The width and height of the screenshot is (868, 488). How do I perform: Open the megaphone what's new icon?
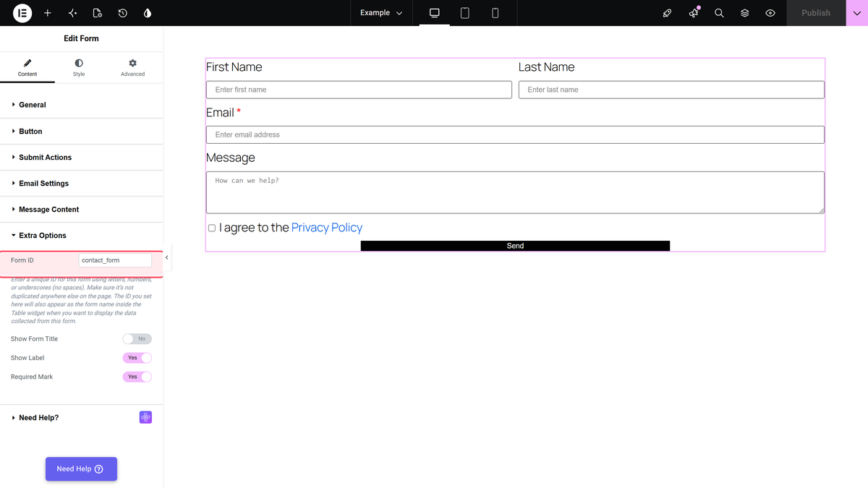694,13
